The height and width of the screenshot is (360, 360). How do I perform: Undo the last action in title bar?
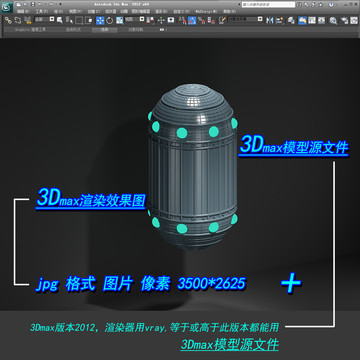[39, 4]
